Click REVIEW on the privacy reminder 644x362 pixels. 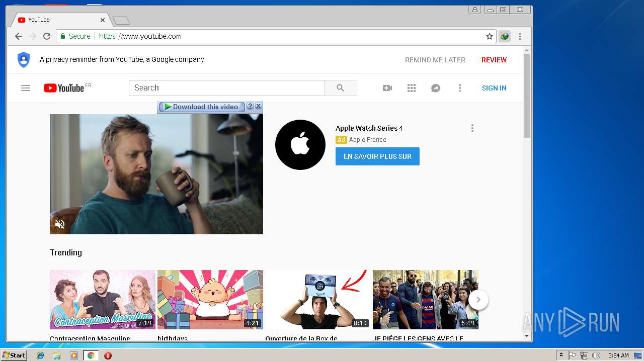point(494,60)
